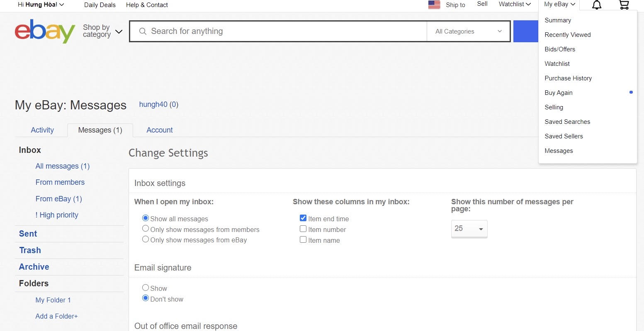Switch to the Messages (1) tab

(100, 130)
